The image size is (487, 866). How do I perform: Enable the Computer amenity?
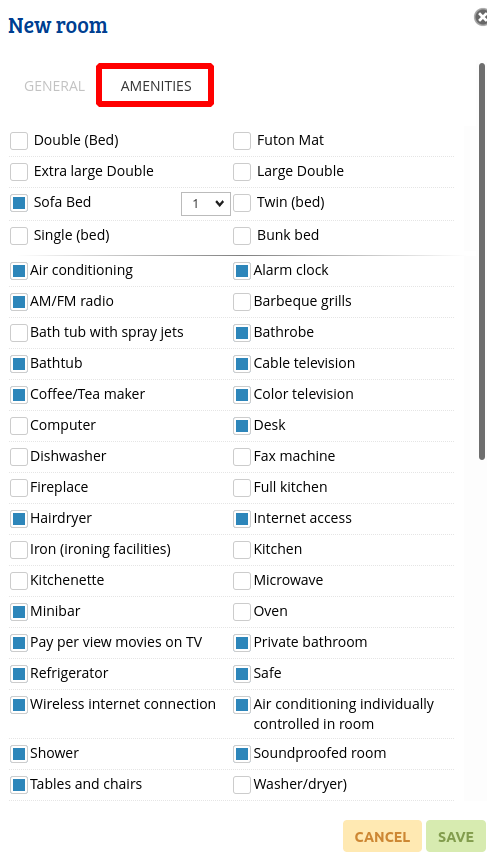point(19,426)
